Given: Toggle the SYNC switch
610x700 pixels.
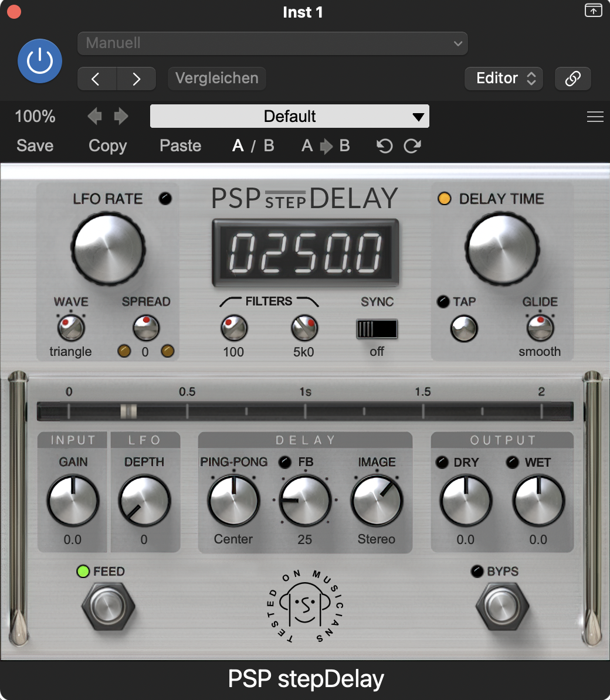Looking at the screenshot, I should tap(377, 329).
